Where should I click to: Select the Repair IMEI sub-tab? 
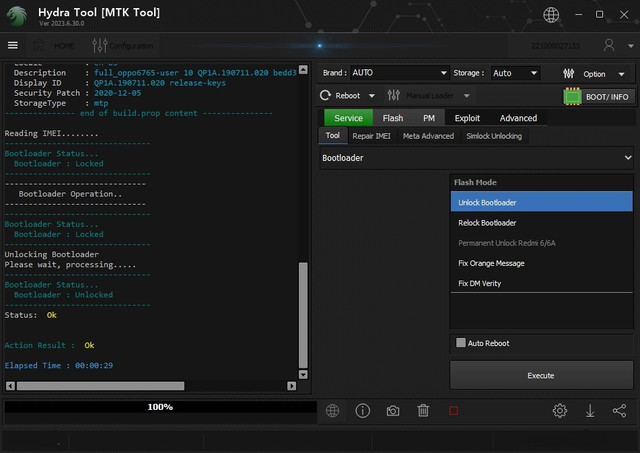(371, 136)
